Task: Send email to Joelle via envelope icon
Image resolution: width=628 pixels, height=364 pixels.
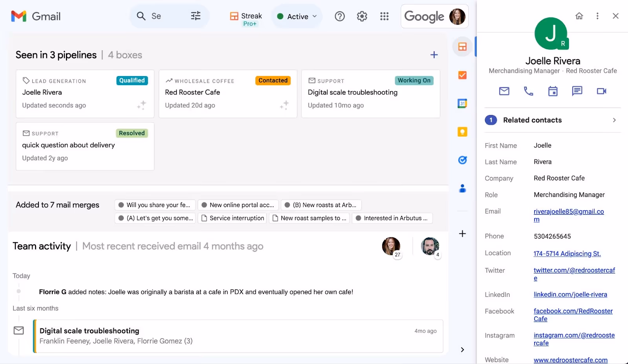Action: [504, 91]
